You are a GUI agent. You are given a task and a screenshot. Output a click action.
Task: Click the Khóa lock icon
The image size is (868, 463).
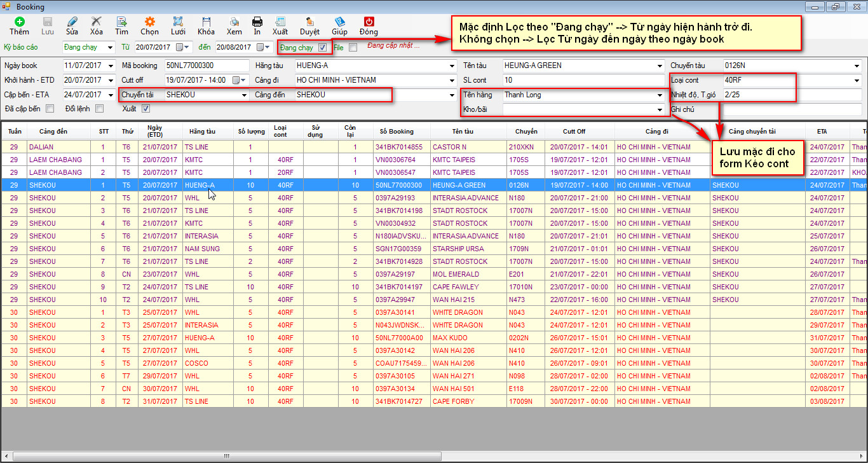coord(206,22)
